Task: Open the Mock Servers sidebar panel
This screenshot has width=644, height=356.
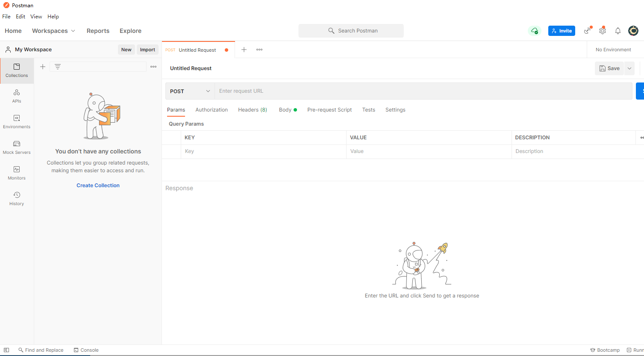Action: pyautogui.click(x=17, y=147)
